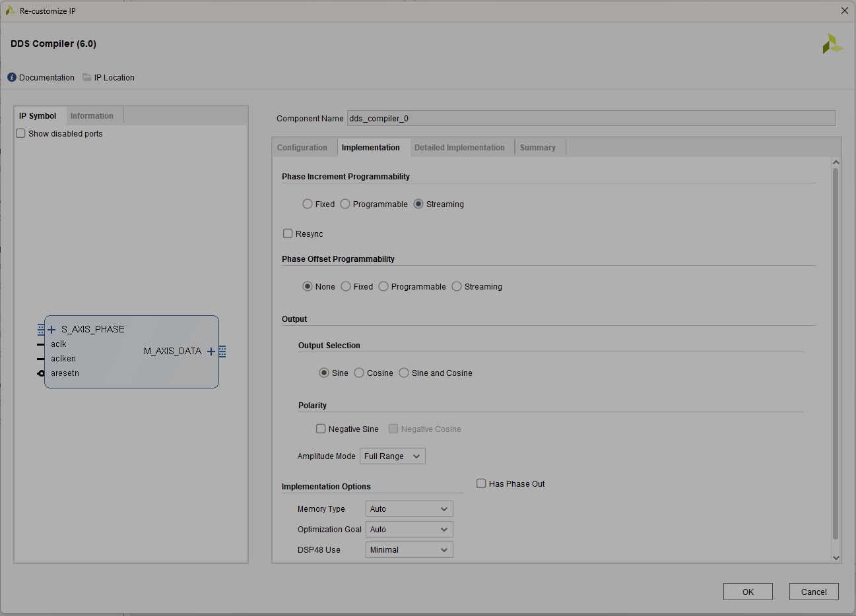Open the Optimization Goal dropdown
856x616 pixels.
pos(409,530)
